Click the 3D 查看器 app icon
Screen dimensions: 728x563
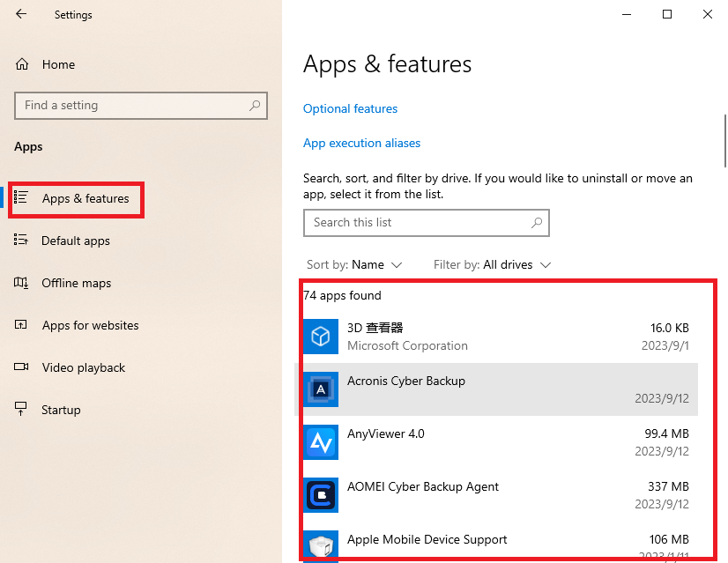(x=321, y=337)
